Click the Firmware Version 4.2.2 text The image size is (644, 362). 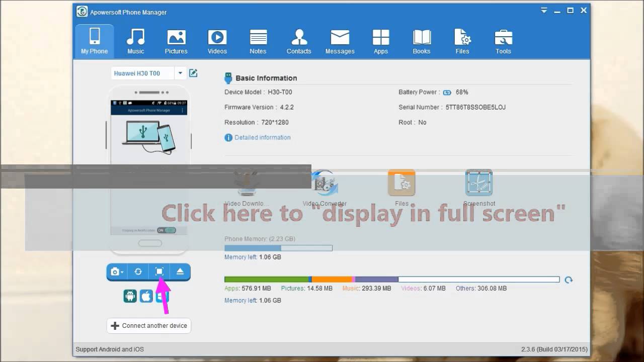[259, 107]
